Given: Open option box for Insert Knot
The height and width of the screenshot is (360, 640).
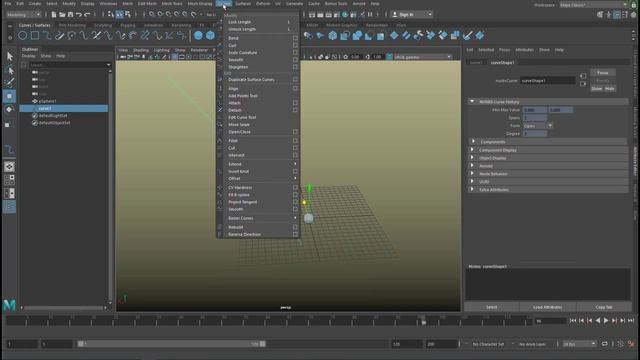Looking at the screenshot, I should click(295, 171).
